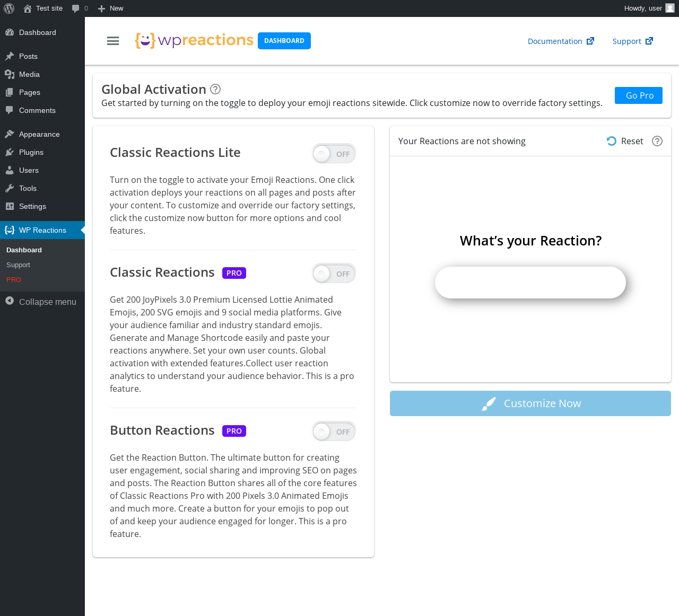Click the Global Activation heading
679x616 pixels.
(x=154, y=90)
